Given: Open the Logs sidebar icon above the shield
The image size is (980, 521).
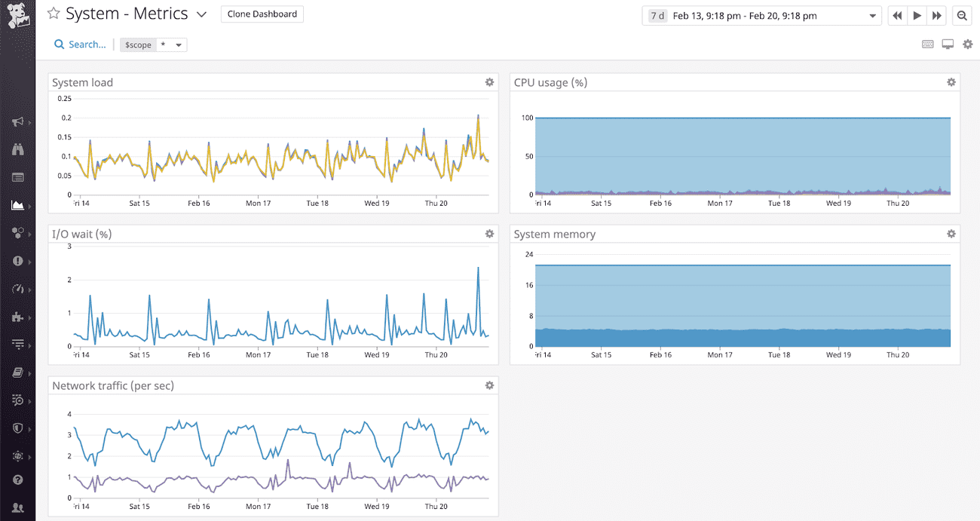Looking at the screenshot, I should pyautogui.click(x=18, y=400).
